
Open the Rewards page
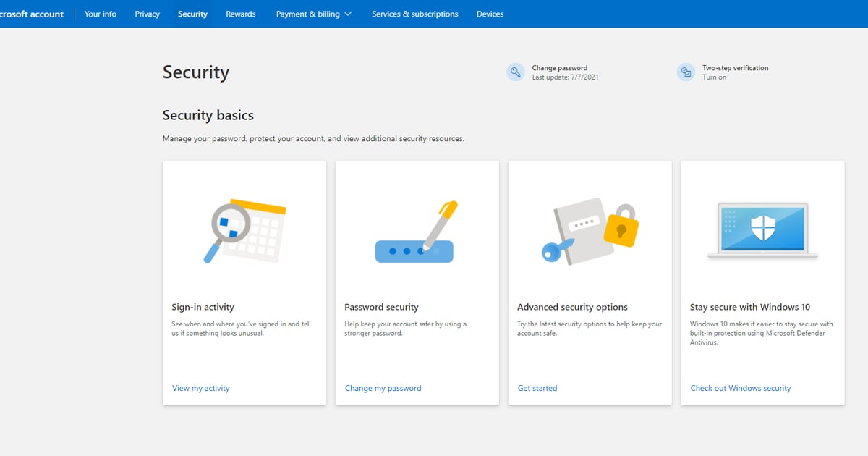click(x=240, y=14)
